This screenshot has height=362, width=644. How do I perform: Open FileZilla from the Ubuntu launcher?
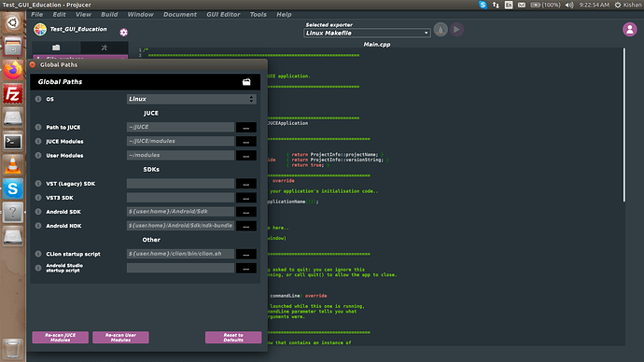click(13, 94)
